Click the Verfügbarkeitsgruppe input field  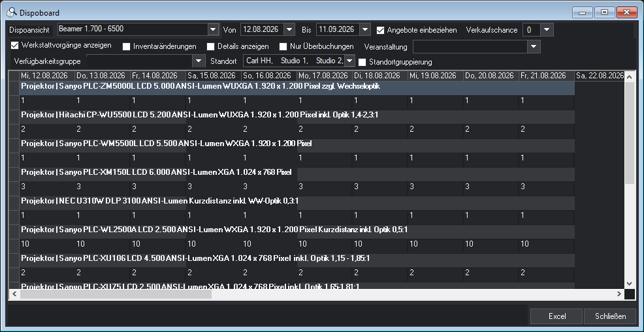pos(140,61)
